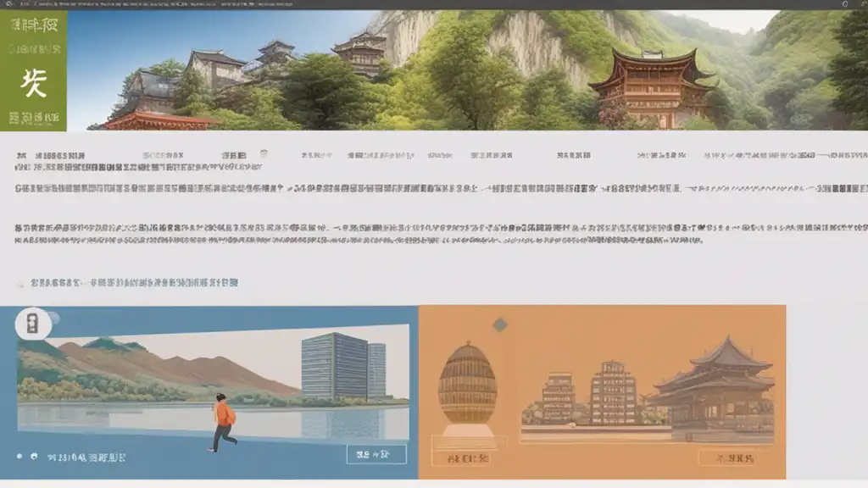The width and height of the screenshot is (868, 488).
Task: Click the small icon in the navigation row
Action: (x=264, y=153)
